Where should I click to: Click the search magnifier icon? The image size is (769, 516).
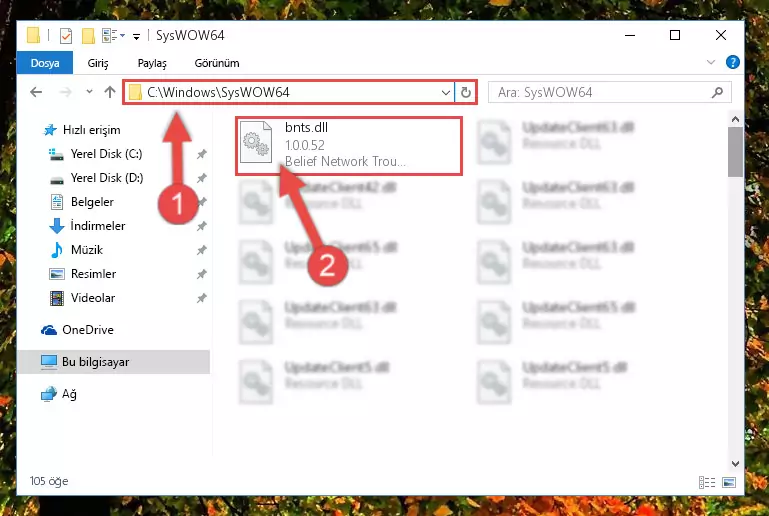(717, 92)
